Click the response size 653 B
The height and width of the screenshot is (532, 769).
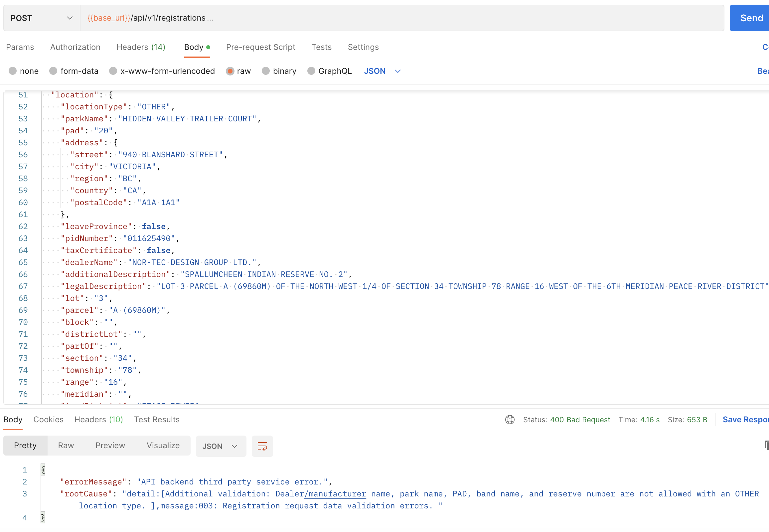point(697,419)
